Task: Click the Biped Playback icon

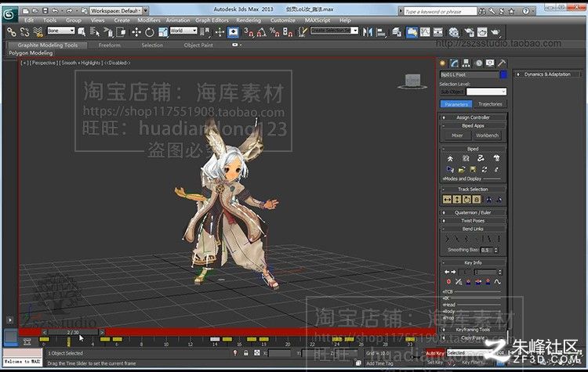Action: pos(450,170)
